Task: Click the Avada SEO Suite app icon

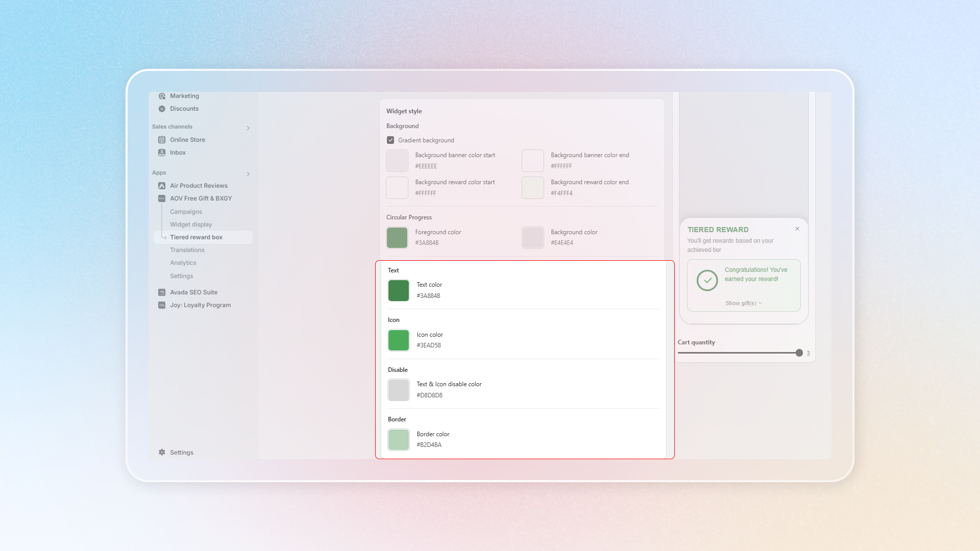Action: [x=162, y=292]
